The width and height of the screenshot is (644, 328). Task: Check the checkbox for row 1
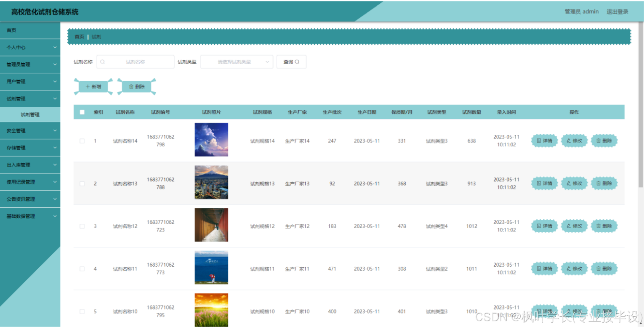82,141
